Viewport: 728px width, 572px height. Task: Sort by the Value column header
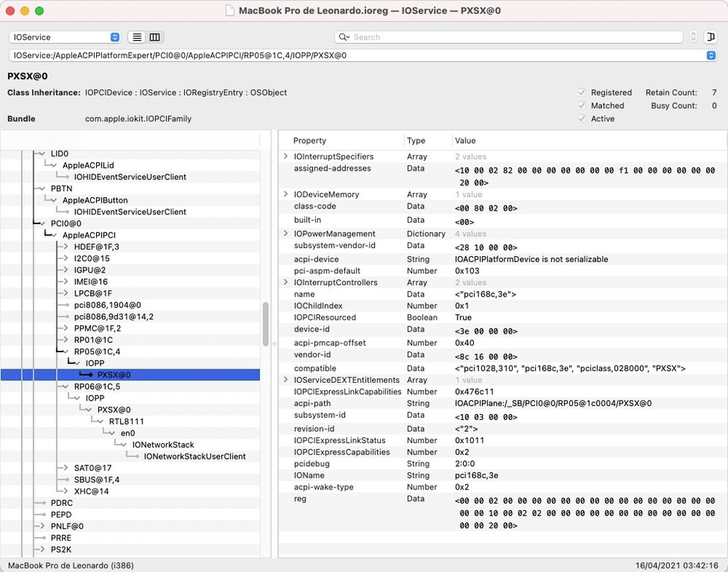[x=589, y=141]
